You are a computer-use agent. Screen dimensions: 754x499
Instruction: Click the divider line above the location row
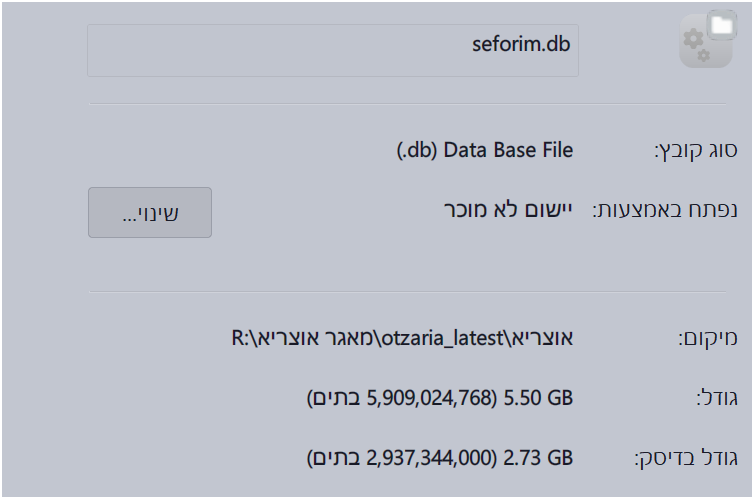(x=407, y=292)
